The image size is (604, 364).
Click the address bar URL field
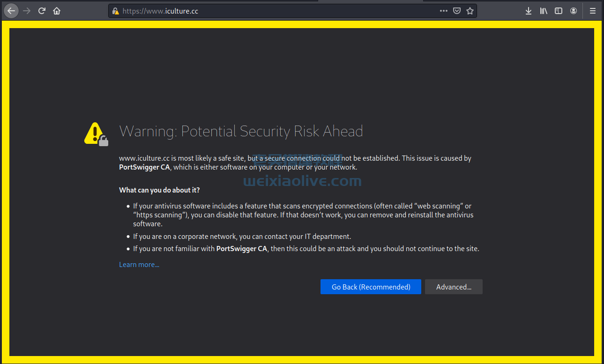click(x=292, y=11)
